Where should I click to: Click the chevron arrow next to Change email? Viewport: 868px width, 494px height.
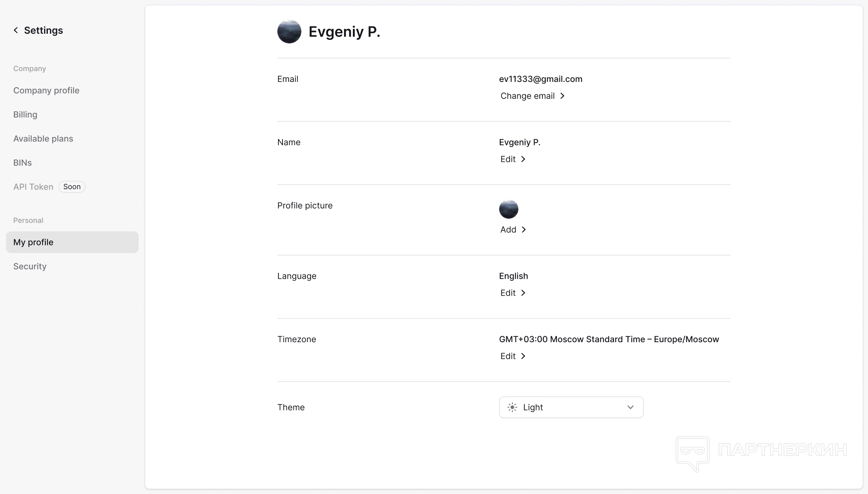point(563,96)
